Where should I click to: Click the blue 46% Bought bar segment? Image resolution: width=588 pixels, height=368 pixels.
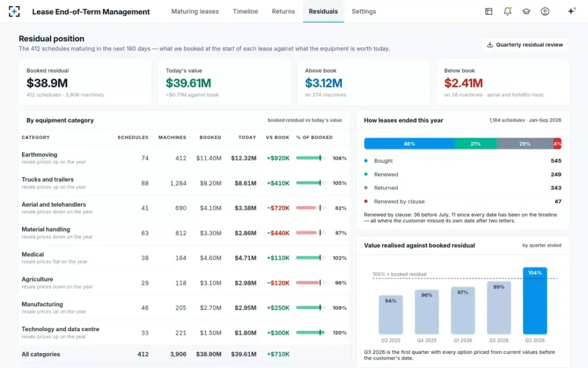409,144
